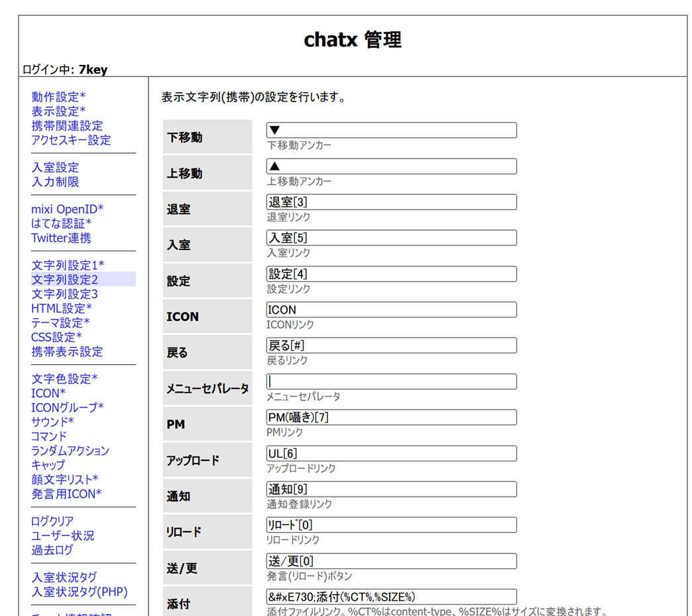This screenshot has width=692, height=616.
Task: Open the CSS設定 link
Action: pos(56,337)
